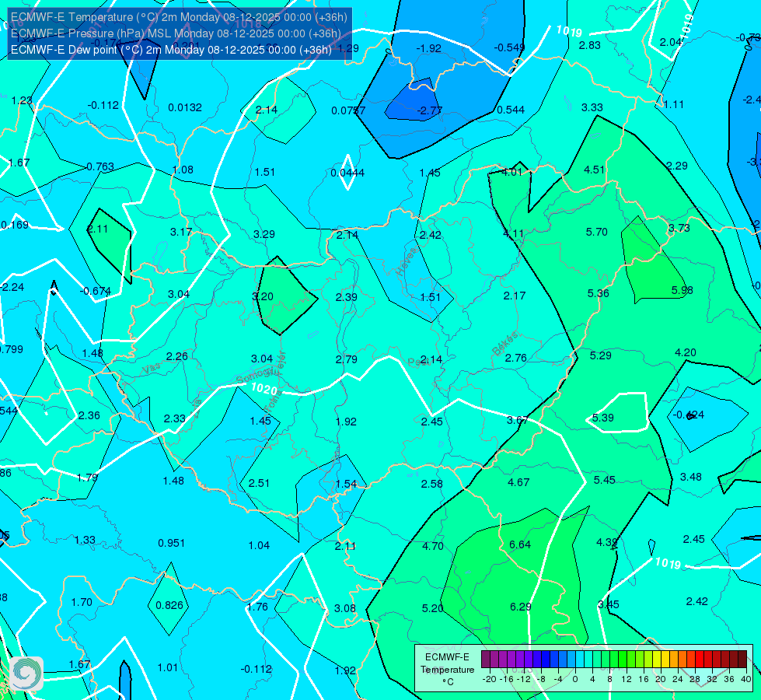Viewport: 761px width, 700px height.
Task: Click the Vas county label
Action: 152,368
